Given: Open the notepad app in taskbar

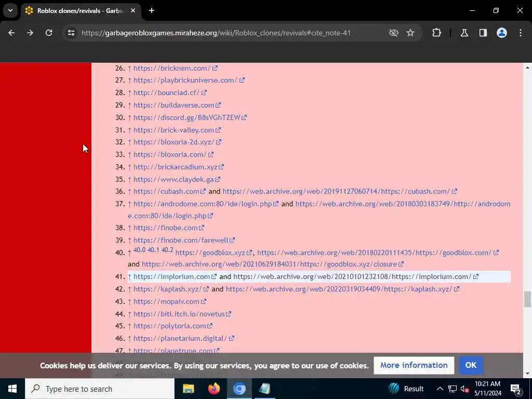Looking at the screenshot, I should [264, 389].
